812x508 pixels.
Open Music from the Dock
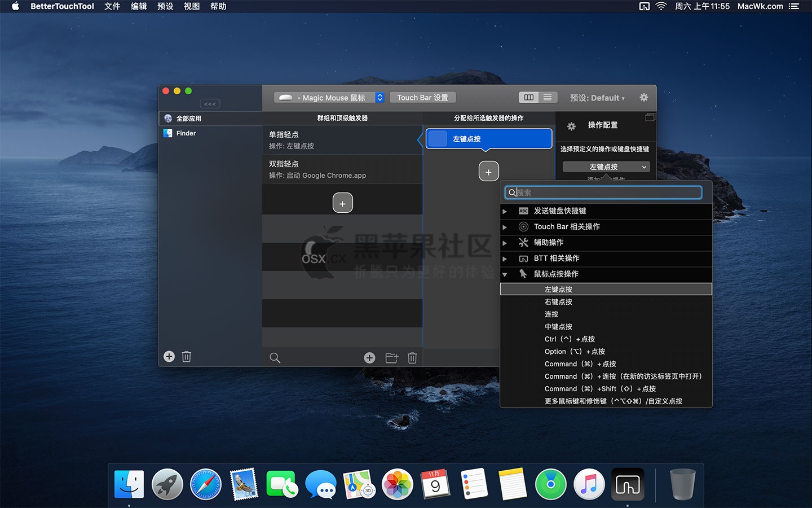click(589, 484)
